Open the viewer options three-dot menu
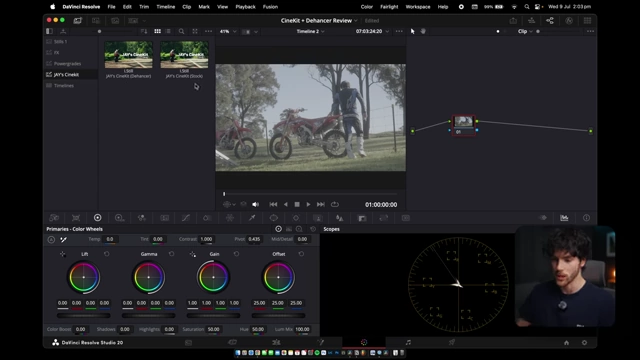The image size is (640, 360). coord(399,31)
